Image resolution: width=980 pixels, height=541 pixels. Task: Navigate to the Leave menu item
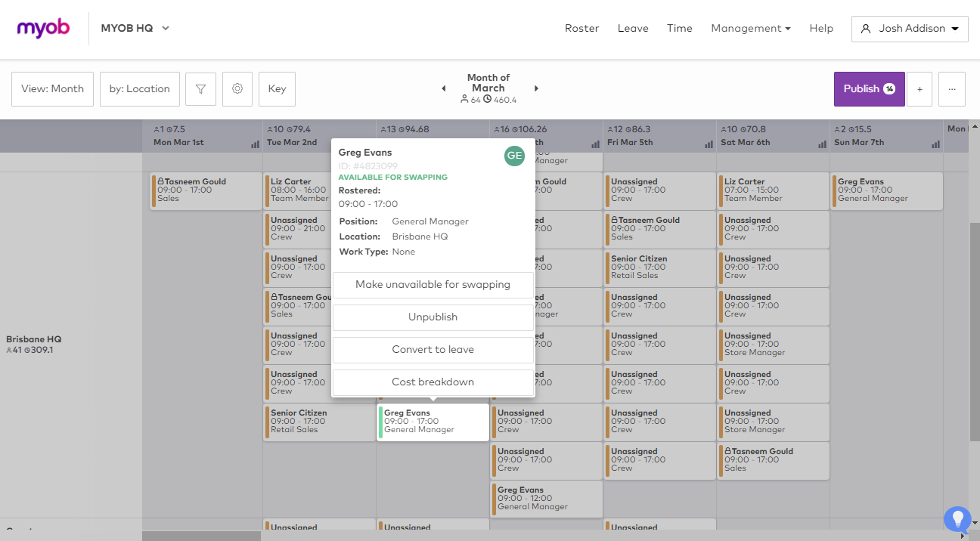click(x=633, y=29)
